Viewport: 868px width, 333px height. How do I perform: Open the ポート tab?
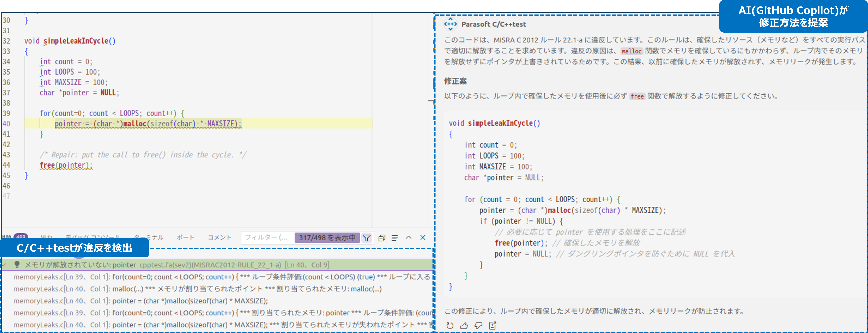185,237
